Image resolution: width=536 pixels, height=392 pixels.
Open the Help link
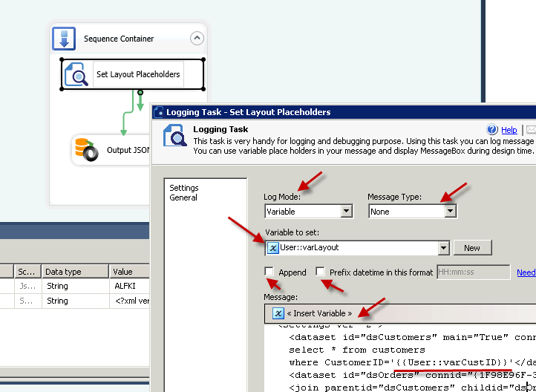[509, 130]
